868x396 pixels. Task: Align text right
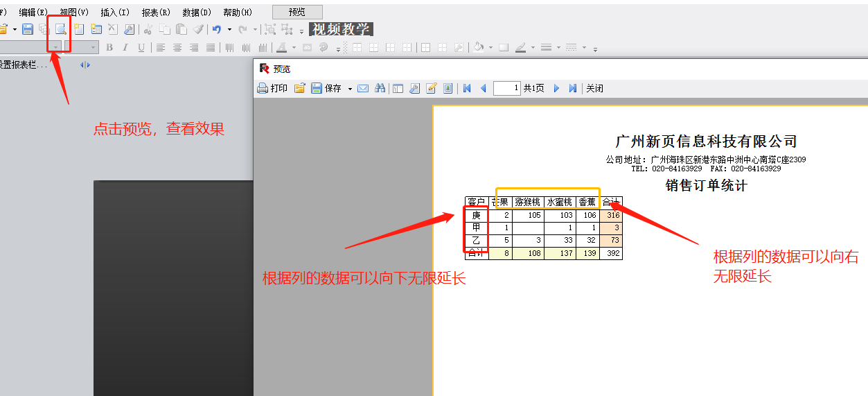coord(194,47)
